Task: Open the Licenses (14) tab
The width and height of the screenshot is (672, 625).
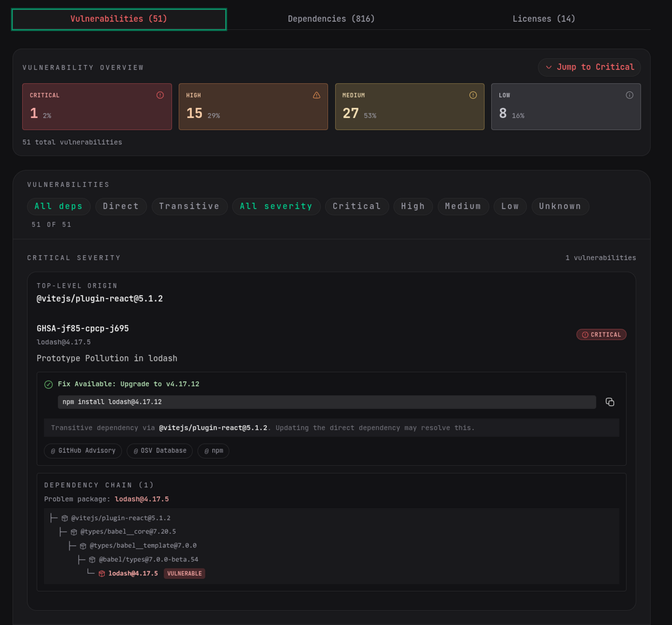Action: pyautogui.click(x=543, y=19)
